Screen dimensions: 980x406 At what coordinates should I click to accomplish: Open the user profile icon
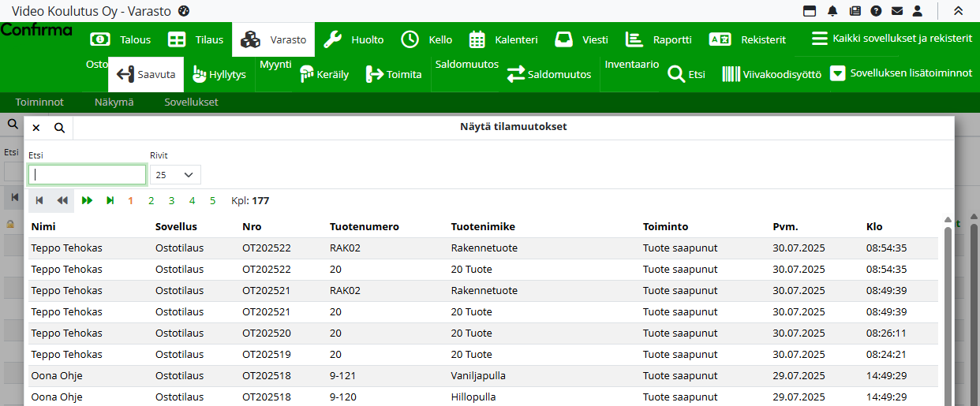(917, 11)
